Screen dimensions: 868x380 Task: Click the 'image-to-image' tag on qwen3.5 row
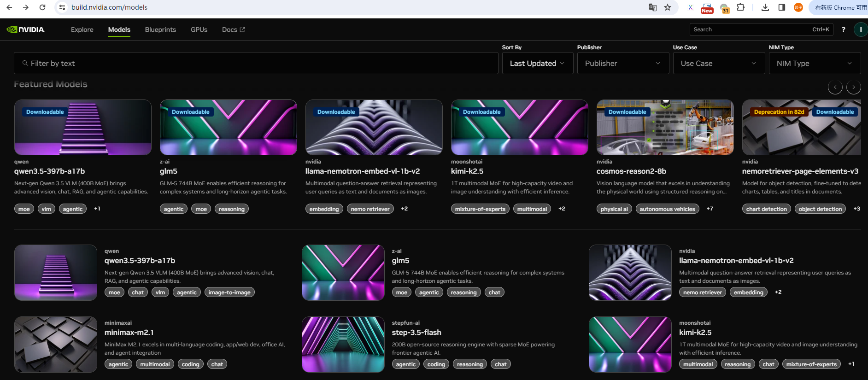pyautogui.click(x=229, y=292)
